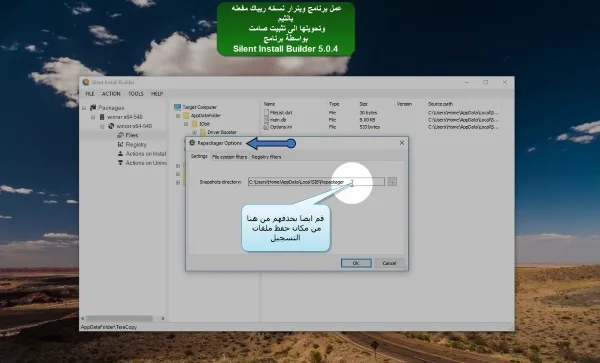This screenshot has width=600, height=363.
Task: Click the Actions on Uninstall icon
Action: coord(120,163)
